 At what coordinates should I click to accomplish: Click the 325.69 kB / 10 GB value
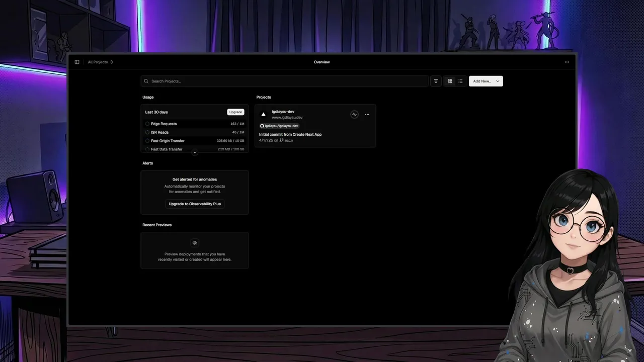(x=230, y=141)
